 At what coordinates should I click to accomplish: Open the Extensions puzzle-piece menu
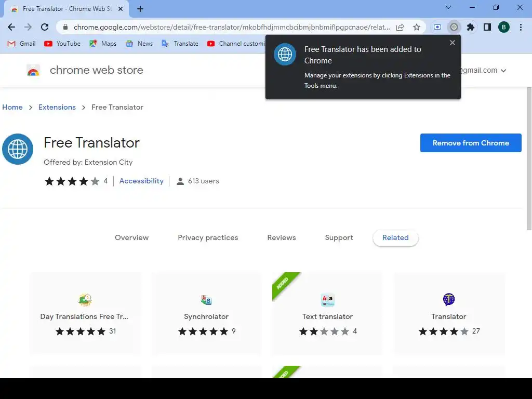[x=471, y=27]
